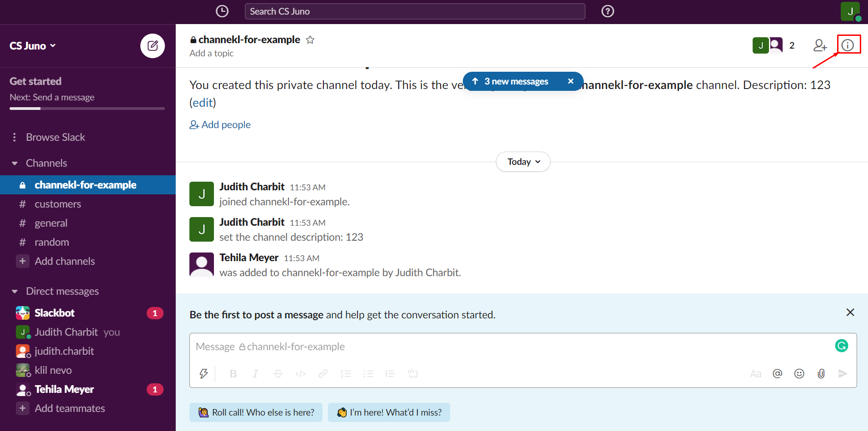Open the emoji picker

pos(799,373)
